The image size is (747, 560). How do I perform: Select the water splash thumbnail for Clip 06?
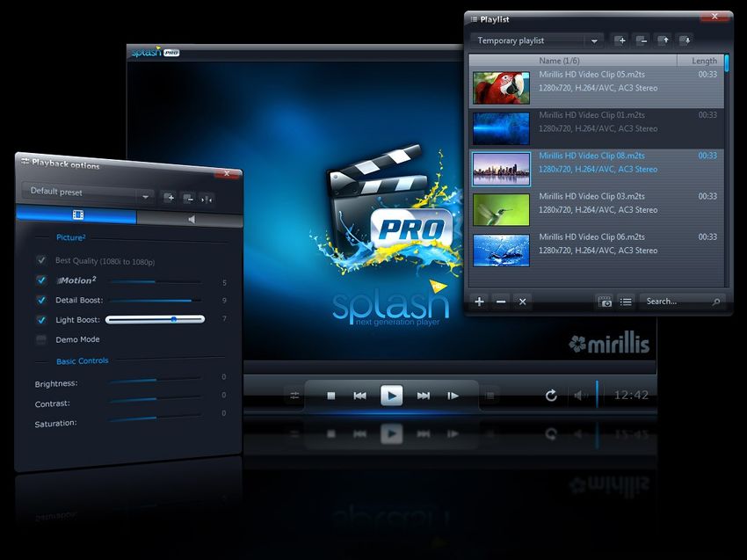tap(501, 251)
